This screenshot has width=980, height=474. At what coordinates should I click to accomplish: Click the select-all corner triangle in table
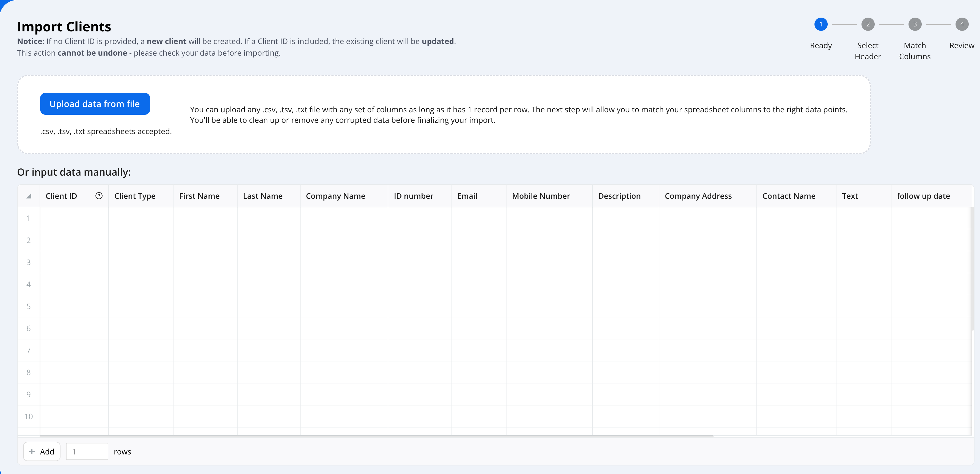29,196
